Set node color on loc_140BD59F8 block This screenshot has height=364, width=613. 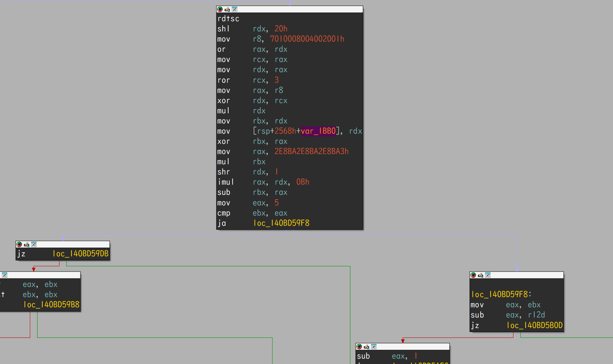[473, 275]
